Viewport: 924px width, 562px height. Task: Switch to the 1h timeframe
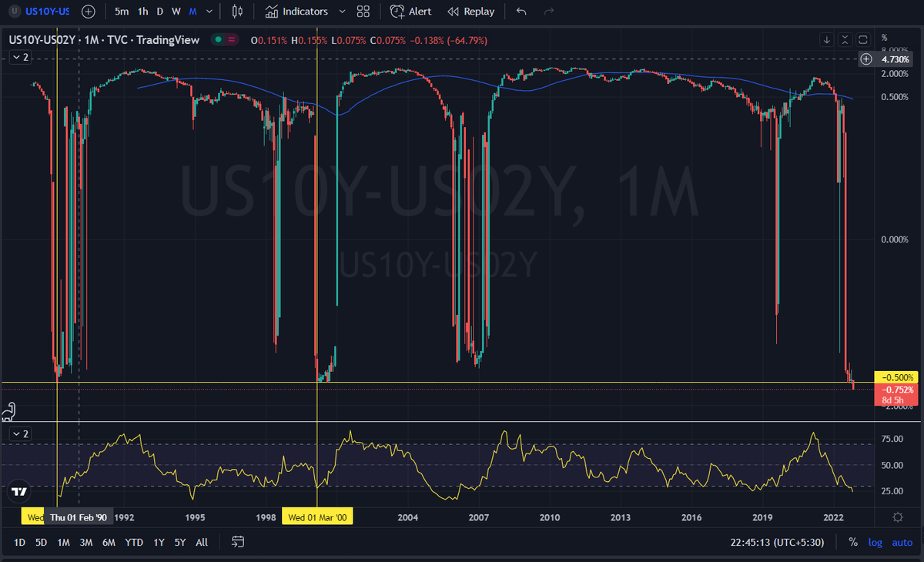(142, 12)
